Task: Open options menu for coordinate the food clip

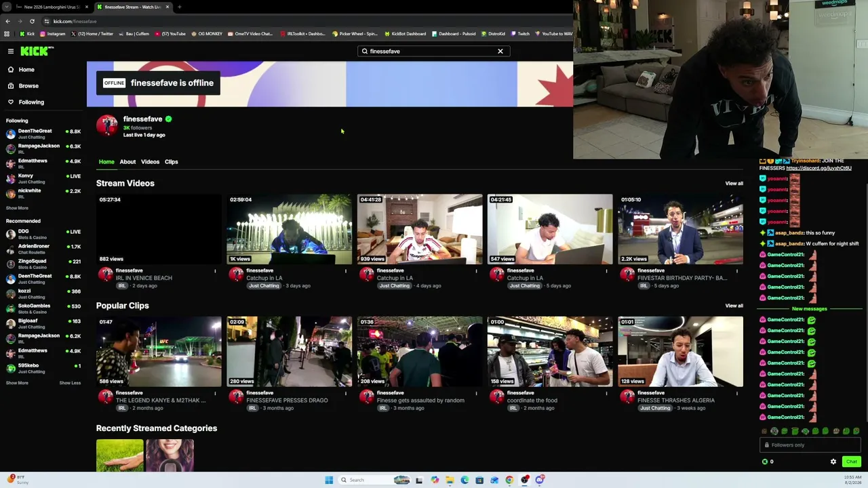Action: point(606,393)
